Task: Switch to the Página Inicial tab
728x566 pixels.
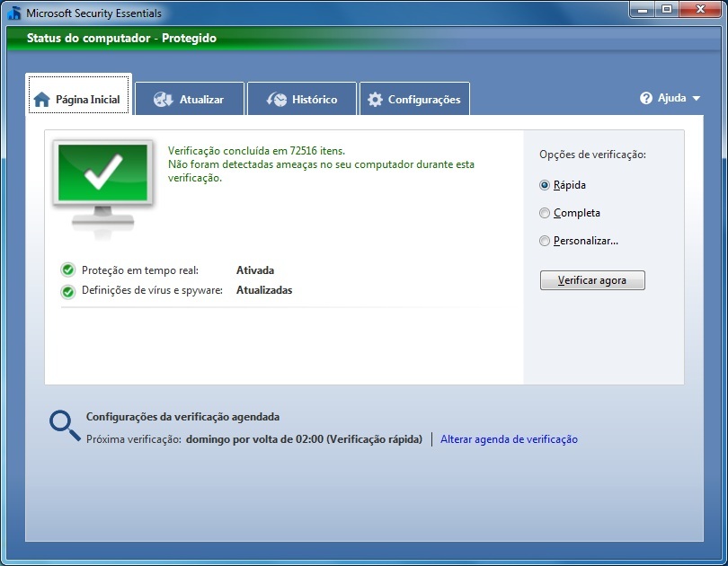Action: coord(78,94)
